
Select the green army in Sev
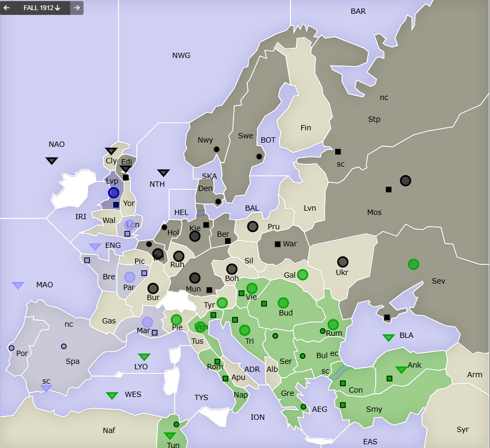pyautogui.click(x=413, y=264)
